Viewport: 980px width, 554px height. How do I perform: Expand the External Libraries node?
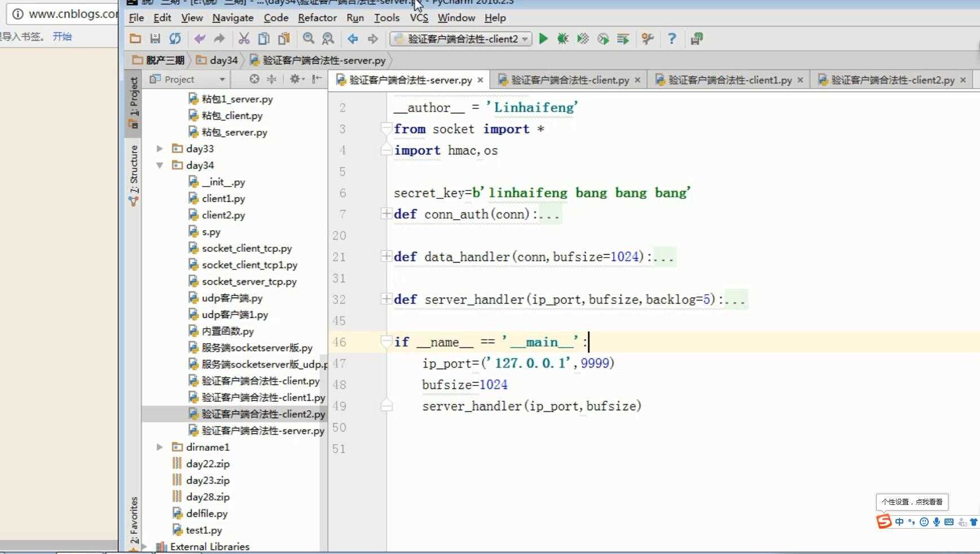click(x=144, y=547)
